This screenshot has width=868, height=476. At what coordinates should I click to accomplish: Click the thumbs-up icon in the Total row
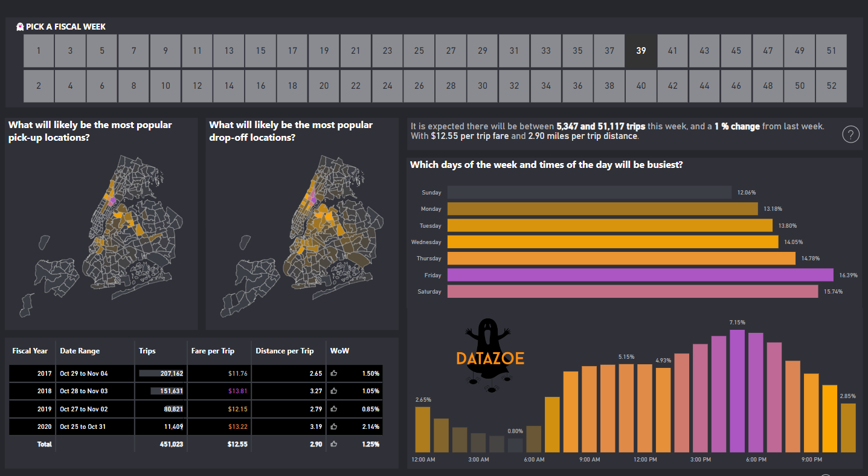coord(334,444)
